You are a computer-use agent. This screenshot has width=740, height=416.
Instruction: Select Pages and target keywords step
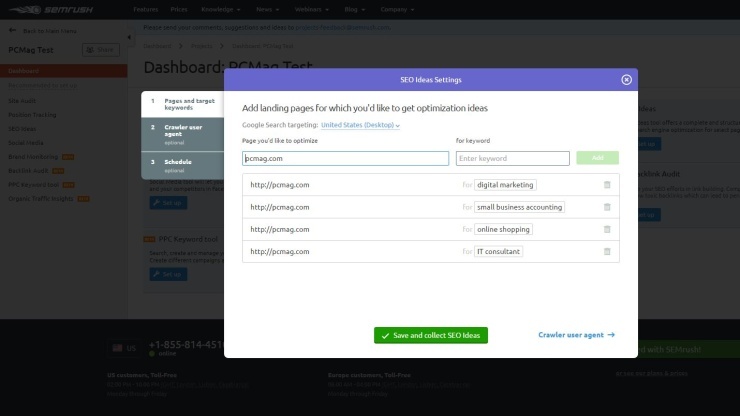[183, 104]
